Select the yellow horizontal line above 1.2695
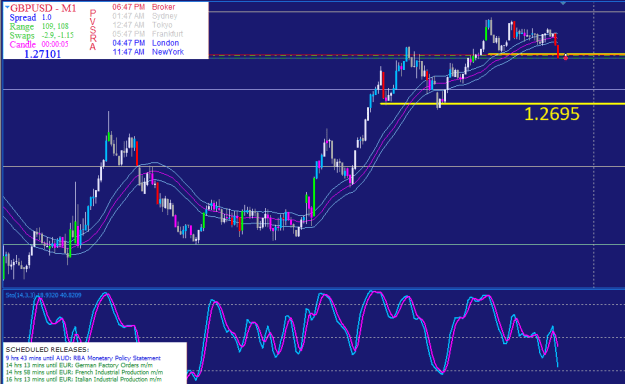This screenshot has width=625, height=384. pos(503,104)
